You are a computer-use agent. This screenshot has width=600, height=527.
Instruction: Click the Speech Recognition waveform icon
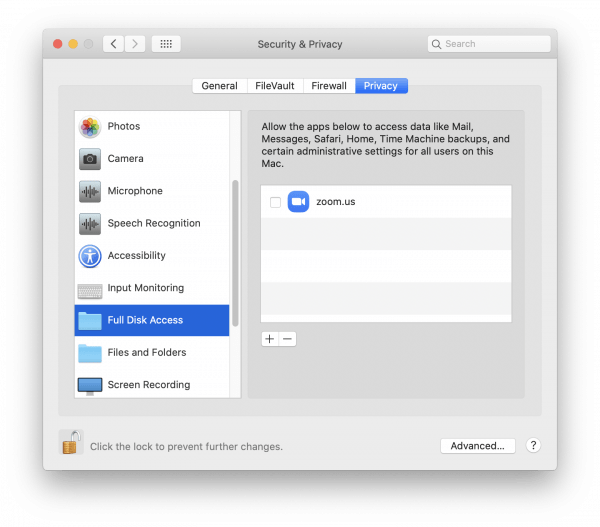[x=90, y=224]
